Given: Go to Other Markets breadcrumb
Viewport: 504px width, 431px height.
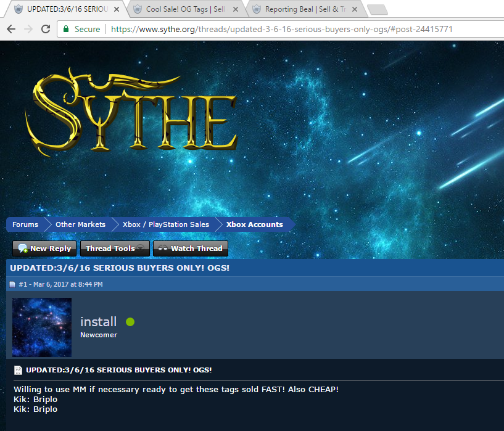Looking at the screenshot, I should coord(80,224).
